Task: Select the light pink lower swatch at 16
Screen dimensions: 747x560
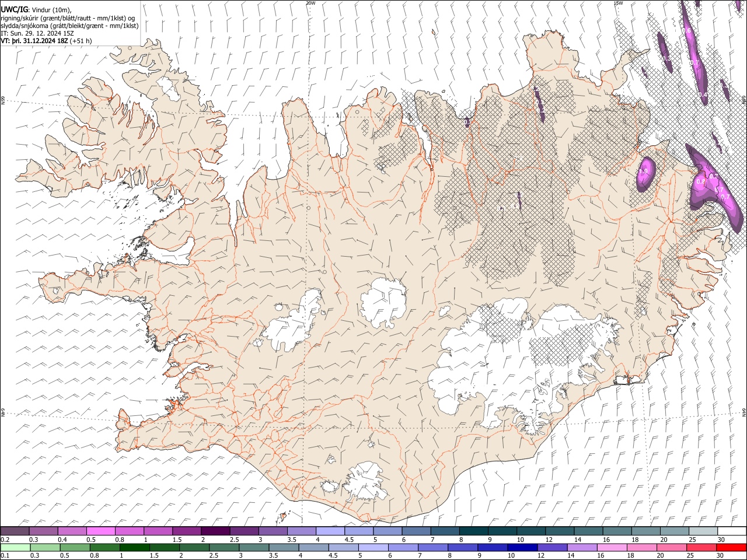Action: point(611,548)
